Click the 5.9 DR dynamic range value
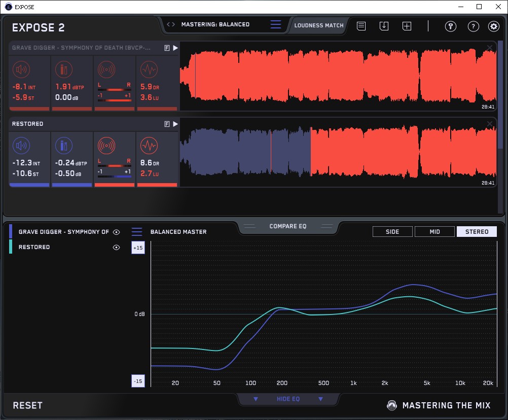508x420 pixels. (150, 87)
